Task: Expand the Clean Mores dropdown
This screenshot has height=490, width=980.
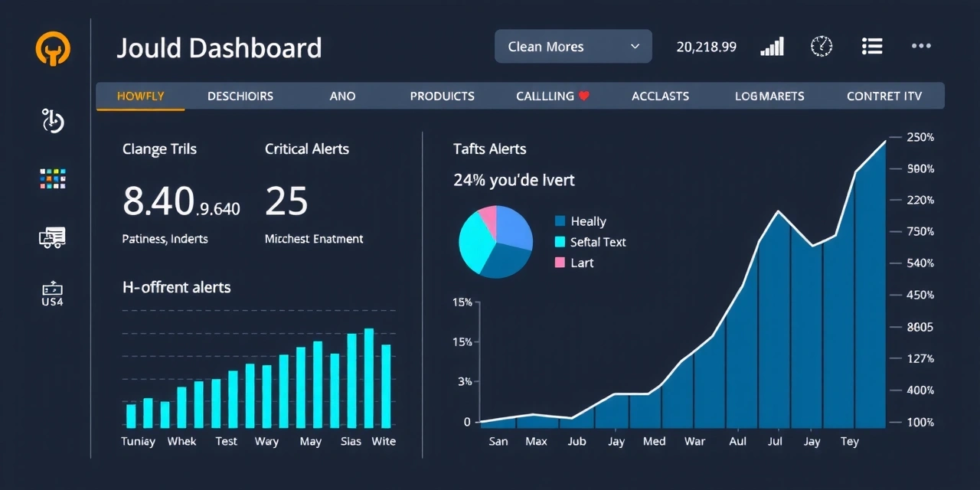Action: (x=573, y=47)
